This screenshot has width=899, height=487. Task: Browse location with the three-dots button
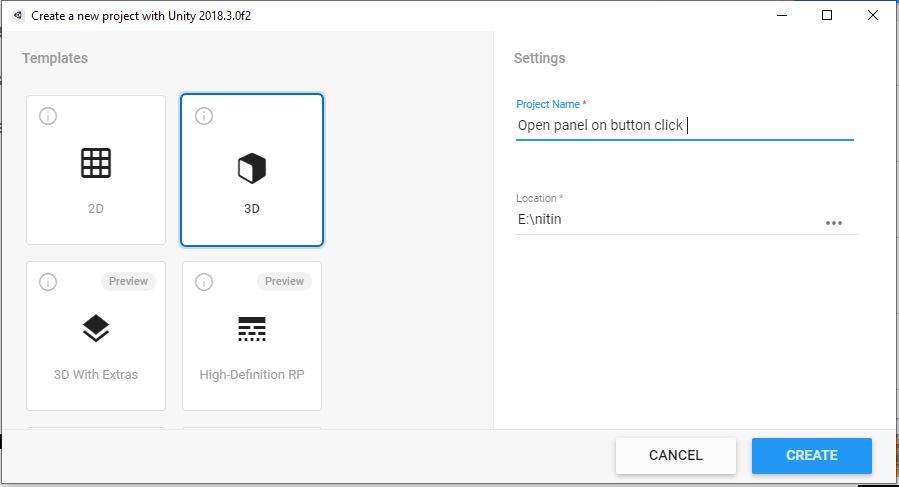coord(834,223)
